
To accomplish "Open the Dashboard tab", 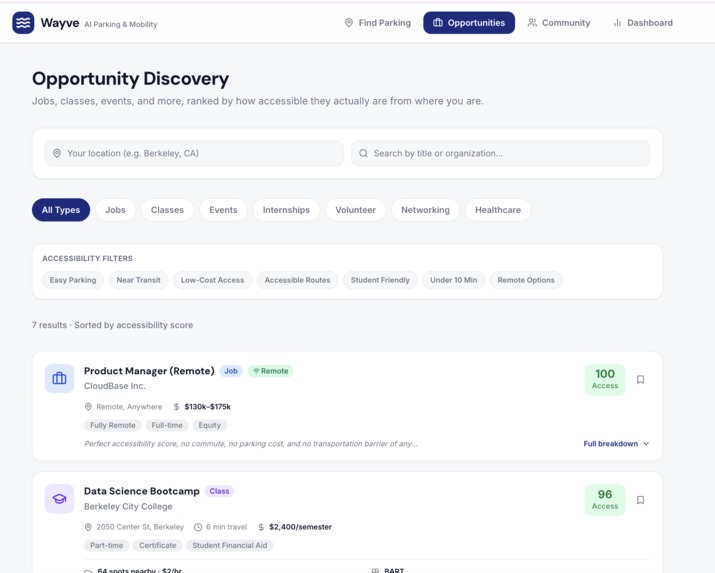I will [643, 23].
